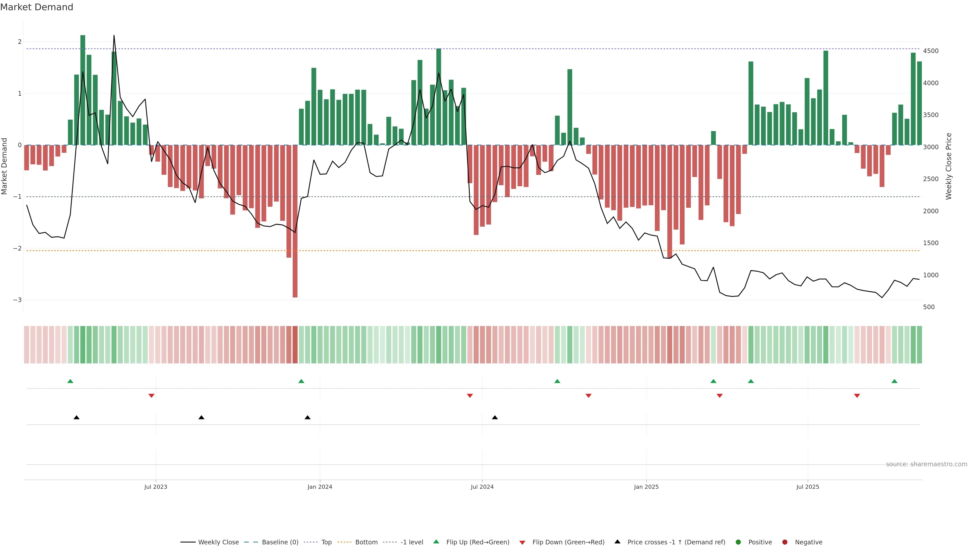
Task: Click the source: sharemaestro.com text
Action: coord(926,464)
